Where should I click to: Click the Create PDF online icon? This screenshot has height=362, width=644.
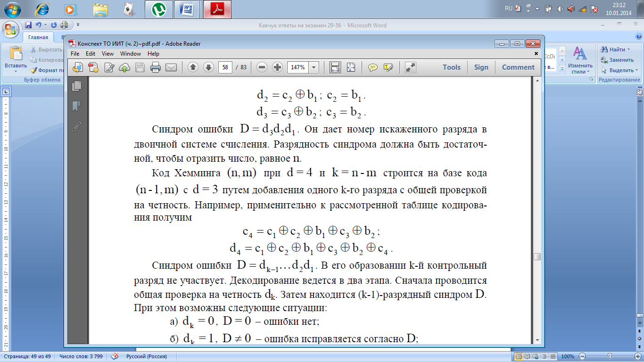[93, 67]
